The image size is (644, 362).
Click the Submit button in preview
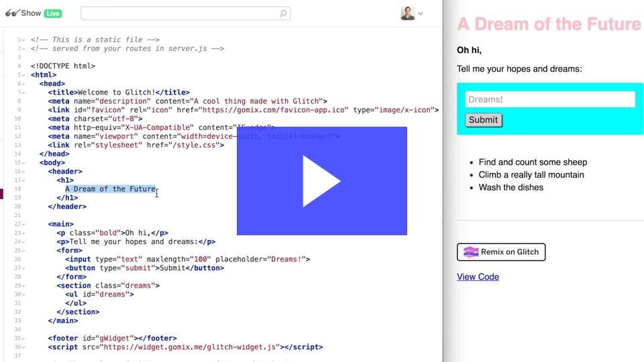pos(484,120)
